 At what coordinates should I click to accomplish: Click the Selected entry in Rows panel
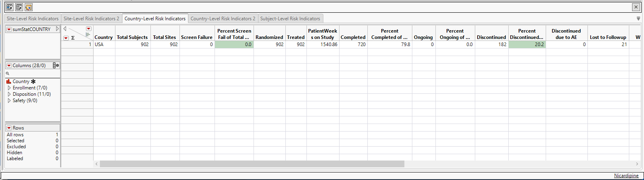16,141
